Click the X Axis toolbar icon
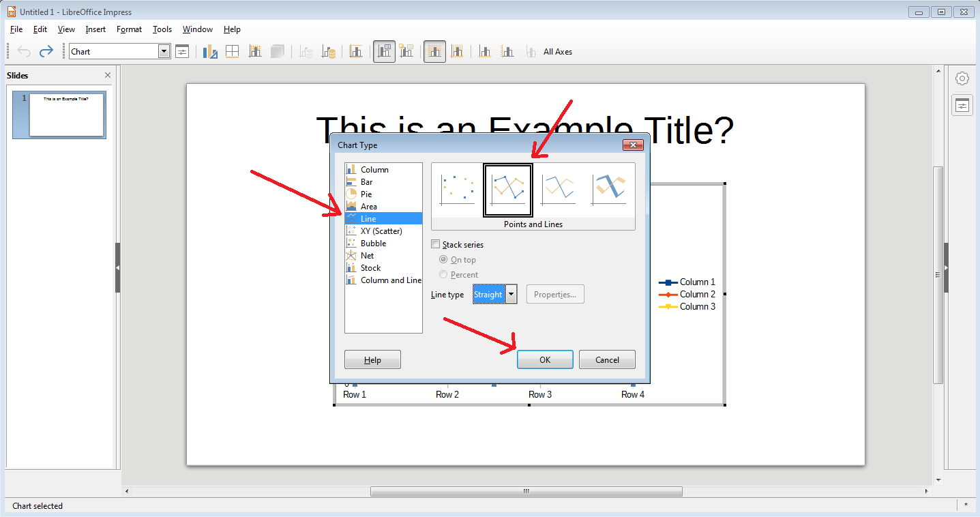The height and width of the screenshot is (517, 980). [485, 51]
